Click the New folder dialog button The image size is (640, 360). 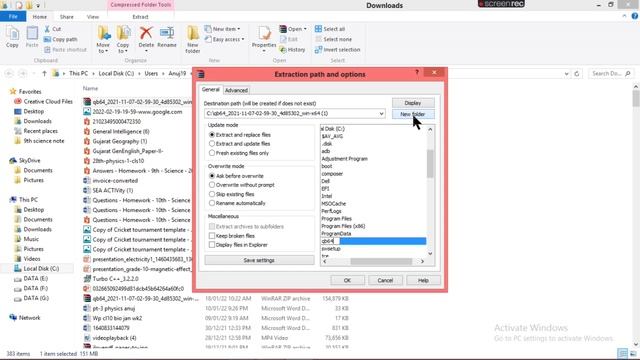coord(413,114)
